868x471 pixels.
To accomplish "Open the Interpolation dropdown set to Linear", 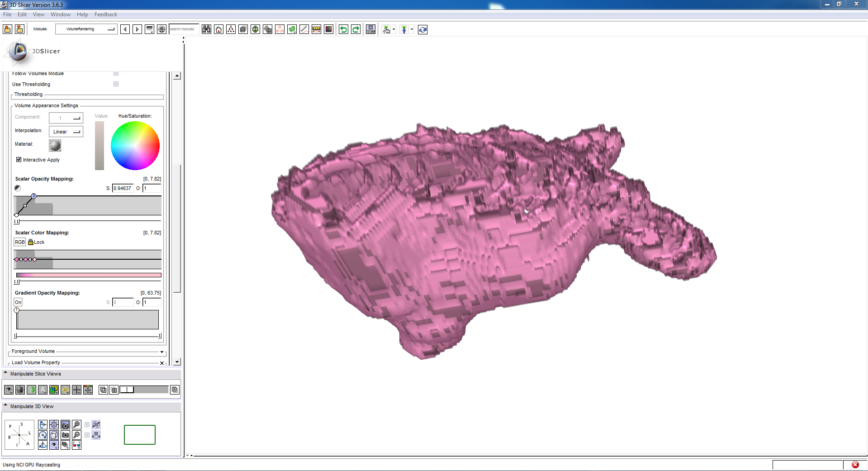I will (66, 132).
